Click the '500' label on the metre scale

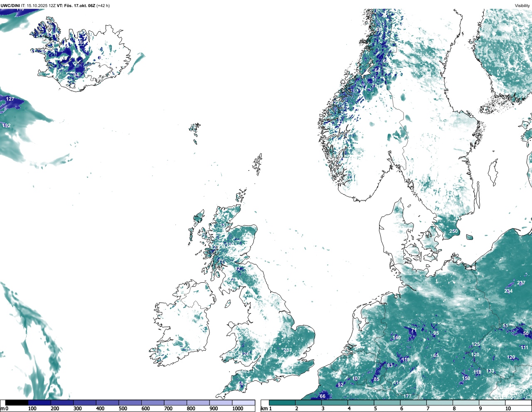click(123, 409)
